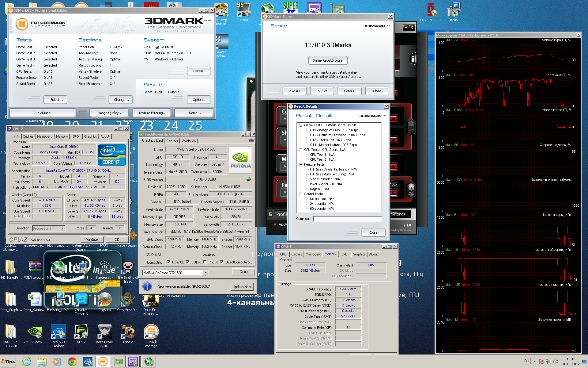Viewport: 588px width, 368px height.
Task: Open the Sensors tab in GPU-Z
Action: tap(172, 141)
